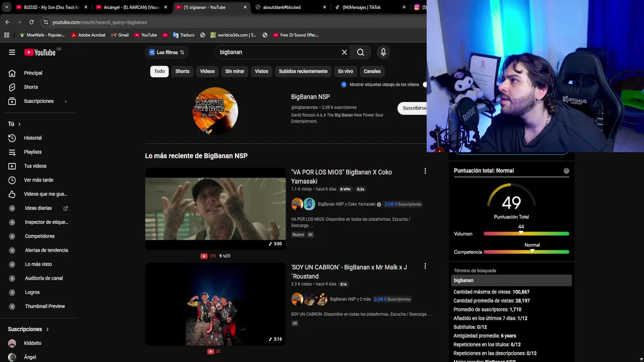Select the Vistos filter chip
644x362 pixels.
[x=262, y=71]
